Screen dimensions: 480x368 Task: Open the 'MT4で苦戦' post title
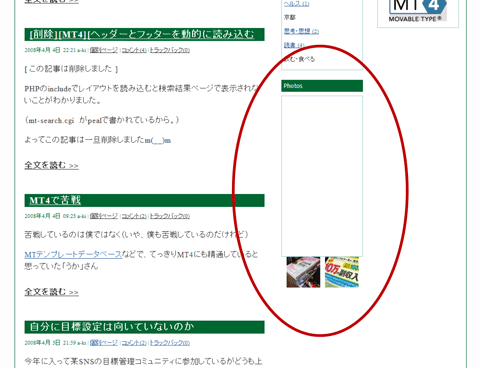pos(55,200)
